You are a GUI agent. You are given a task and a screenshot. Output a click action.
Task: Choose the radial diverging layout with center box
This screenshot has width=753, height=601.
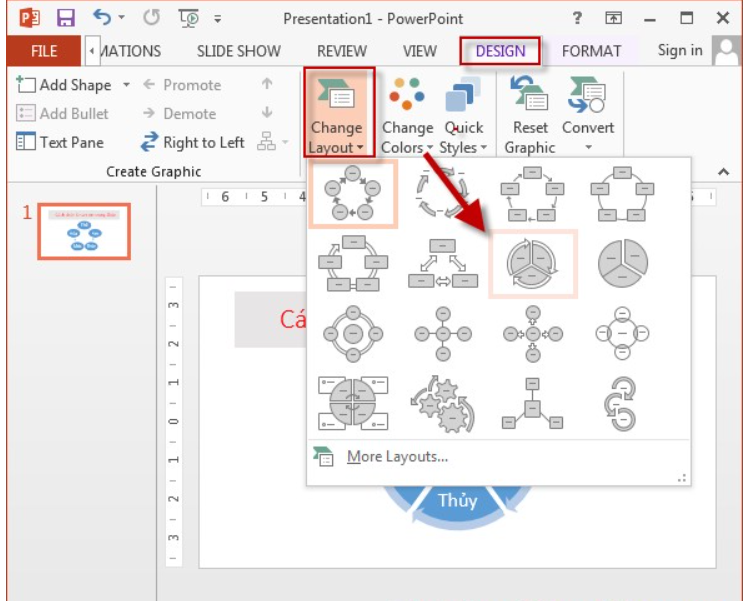point(532,404)
